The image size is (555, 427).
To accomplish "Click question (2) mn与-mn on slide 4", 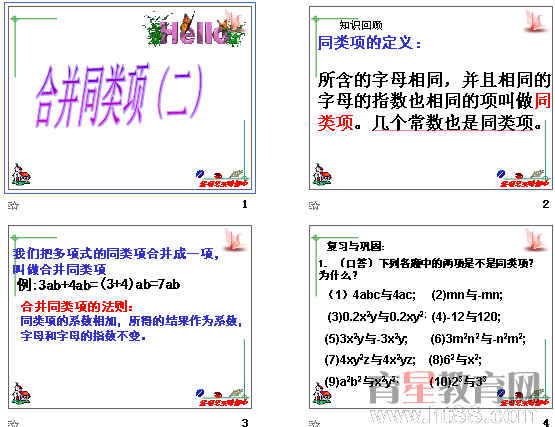I will 467,295.
